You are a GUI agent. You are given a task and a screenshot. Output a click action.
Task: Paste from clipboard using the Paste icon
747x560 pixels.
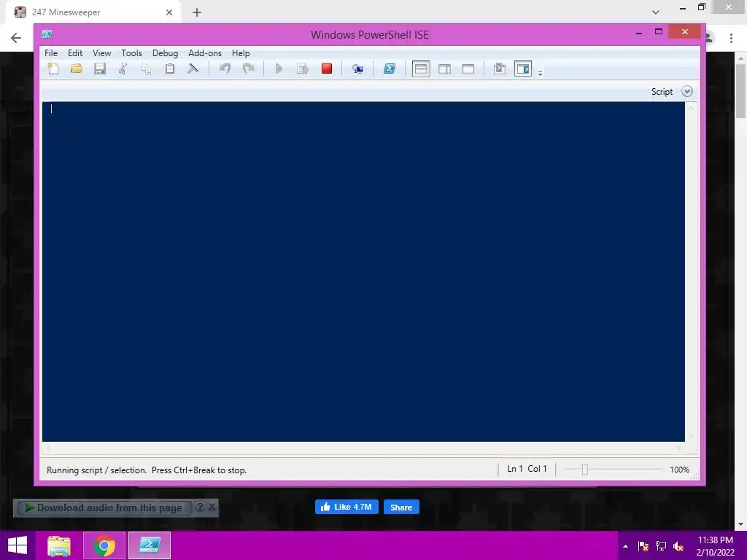[x=169, y=69]
